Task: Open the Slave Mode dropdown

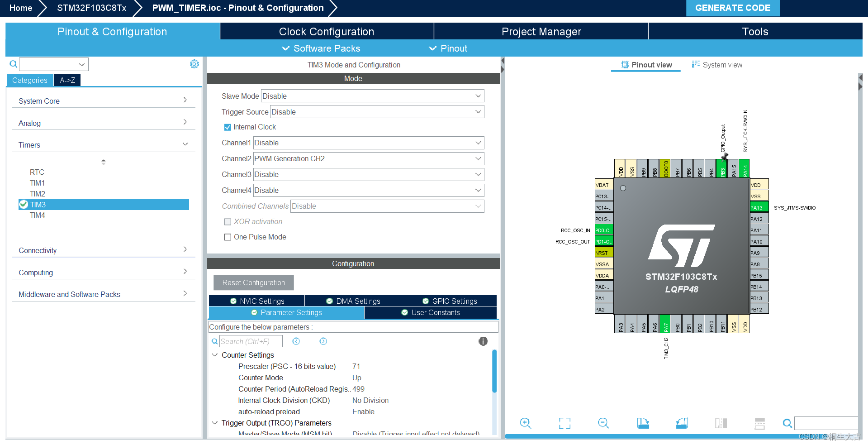Action: coord(373,96)
